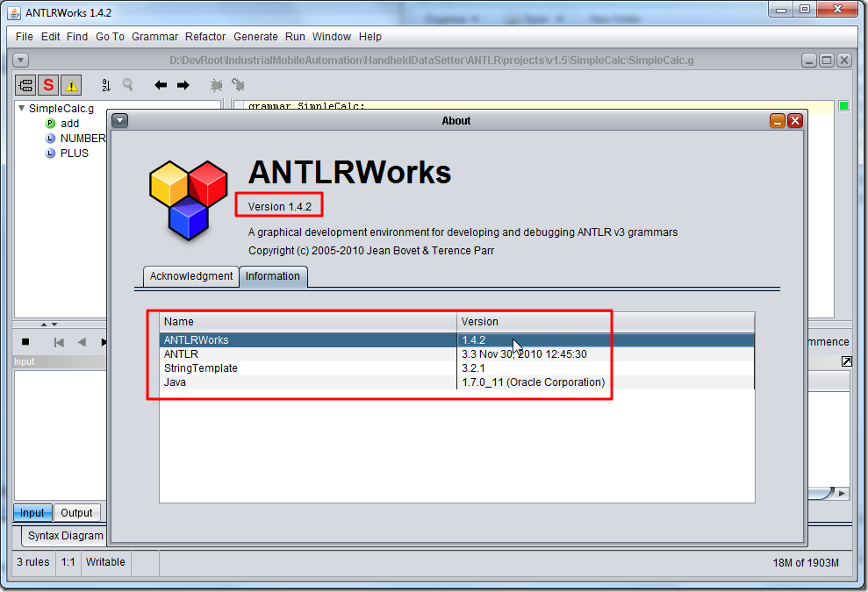Click the debug bug icon
This screenshot has height=592, width=868.
pyautogui.click(x=217, y=85)
